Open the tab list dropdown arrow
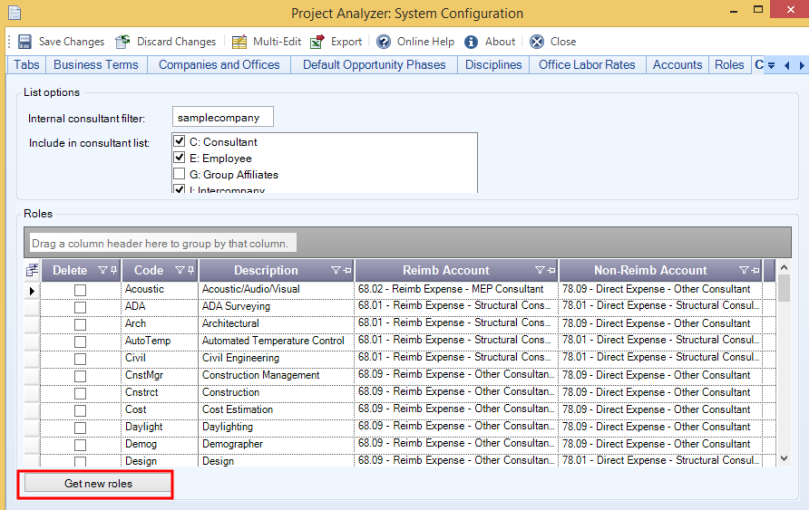 (771, 66)
